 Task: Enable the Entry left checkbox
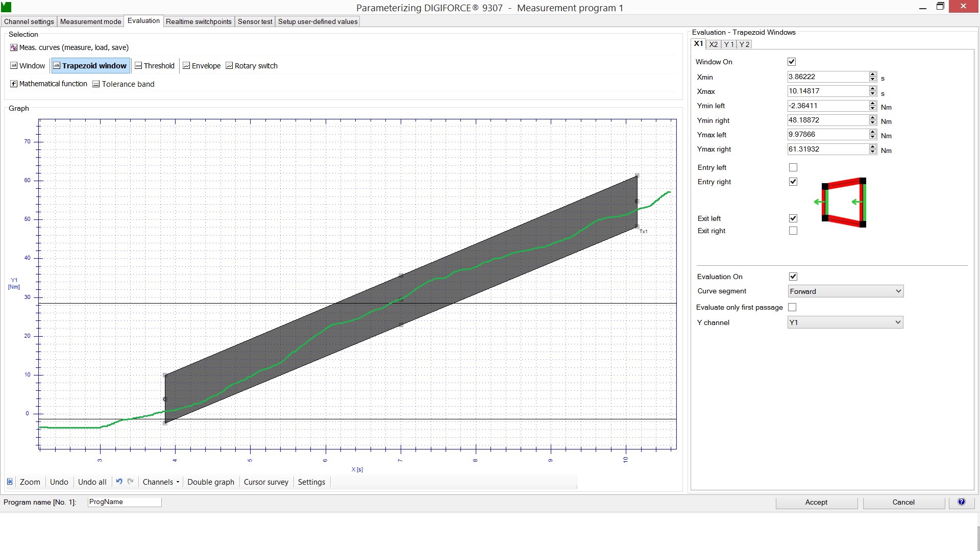tap(793, 167)
